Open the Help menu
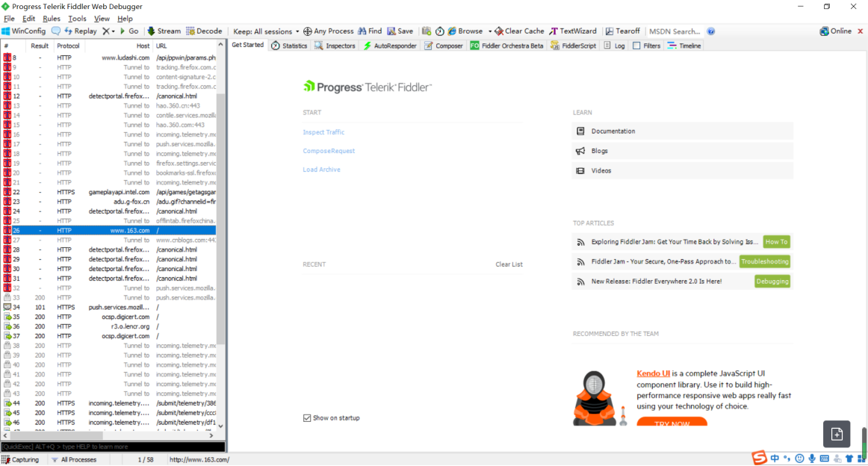 tap(125, 19)
